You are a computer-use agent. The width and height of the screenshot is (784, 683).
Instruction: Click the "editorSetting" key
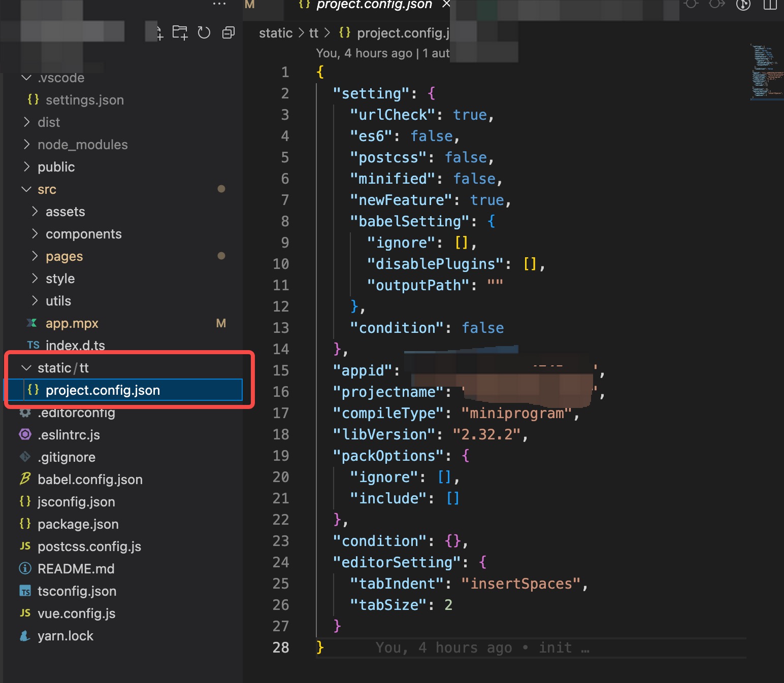click(x=397, y=562)
